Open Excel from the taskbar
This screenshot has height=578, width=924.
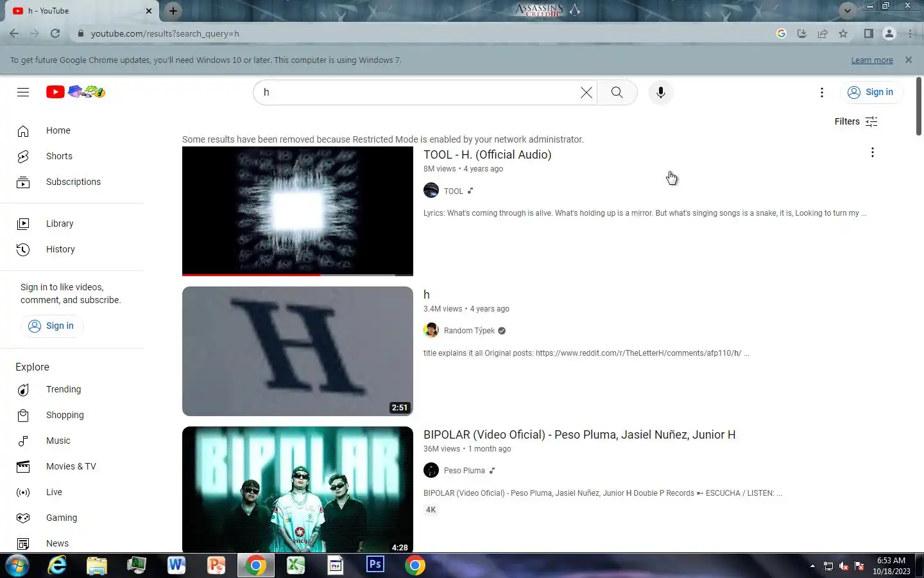coord(295,566)
